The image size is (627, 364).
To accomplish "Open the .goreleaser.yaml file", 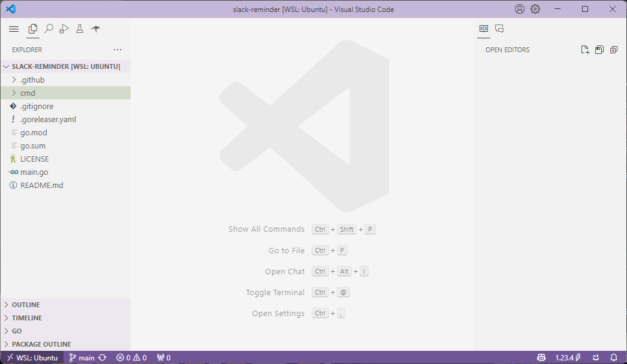I will click(x=65, y=120).
